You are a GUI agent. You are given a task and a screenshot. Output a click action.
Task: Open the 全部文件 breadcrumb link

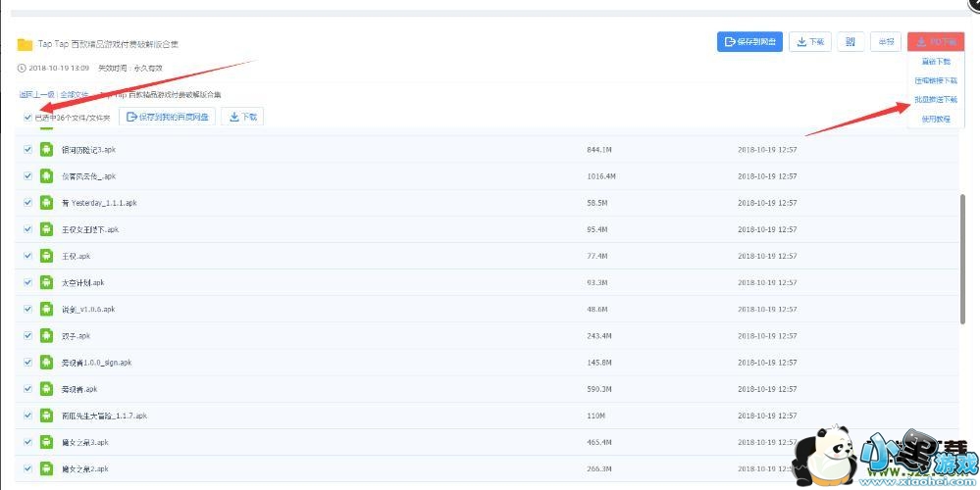coord(75,95)
